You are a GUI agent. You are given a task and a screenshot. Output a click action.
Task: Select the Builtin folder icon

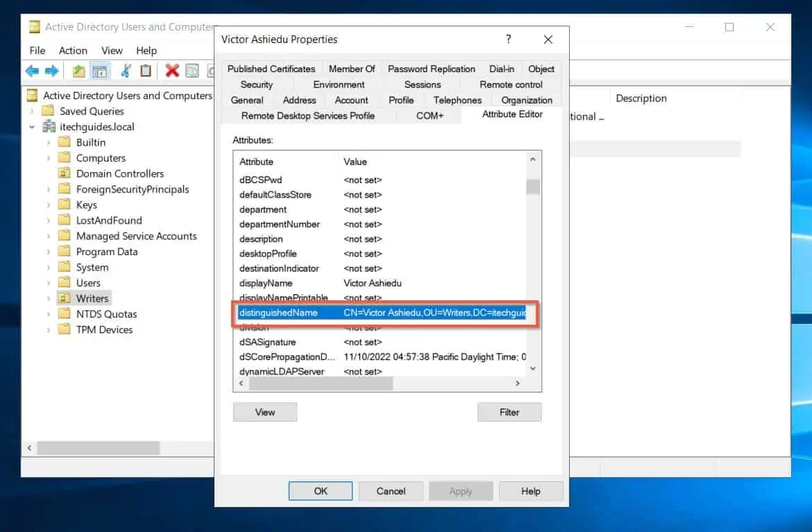(x=65, y=141)
